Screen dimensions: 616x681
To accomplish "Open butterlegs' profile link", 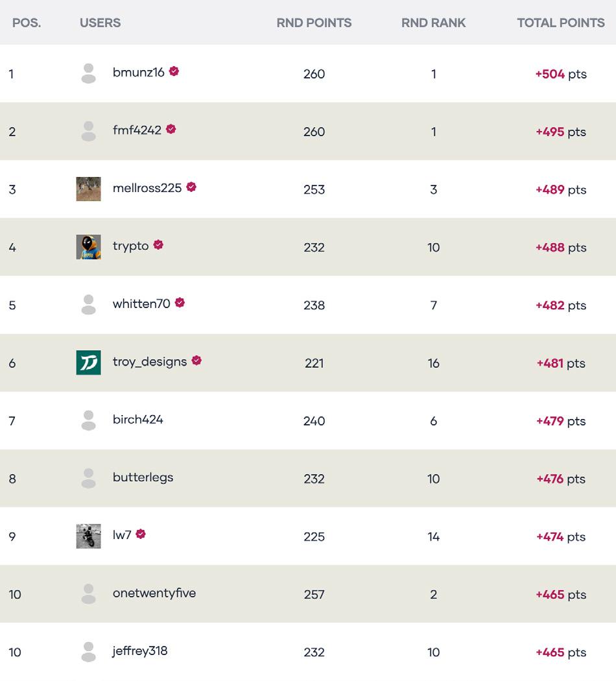I will point(143,477).
